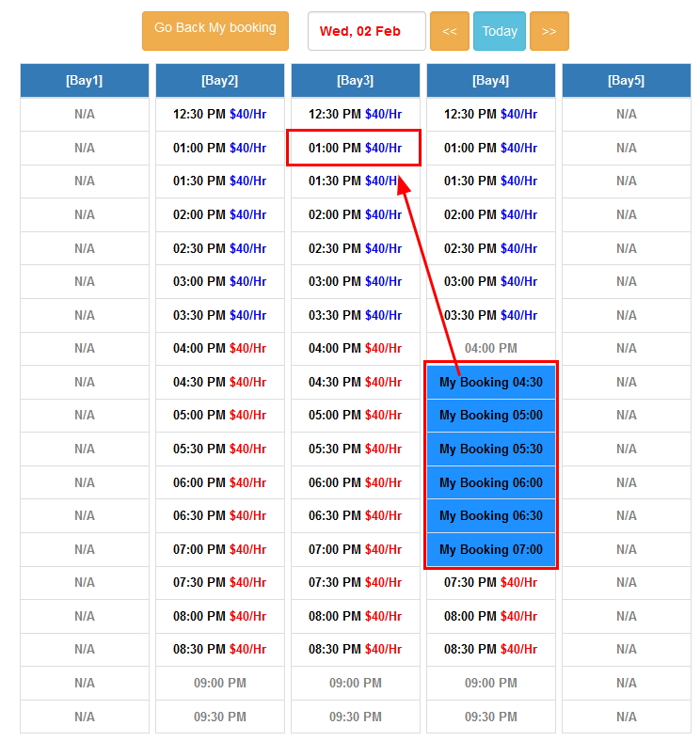Select the 07:30 PM slot in Bay4
Viewport: 700px width, 741px height.
coord(490,582)
